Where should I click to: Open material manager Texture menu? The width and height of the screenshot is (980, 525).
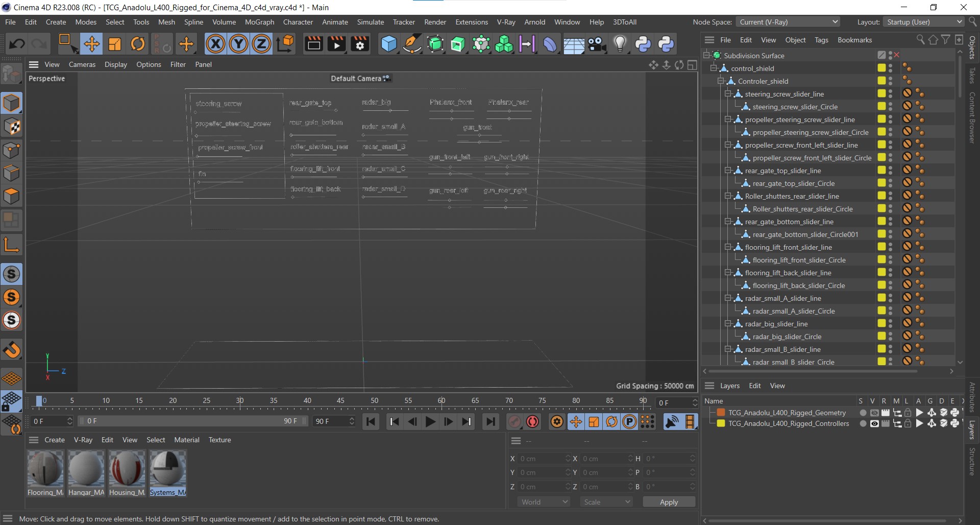pos(219,440)
